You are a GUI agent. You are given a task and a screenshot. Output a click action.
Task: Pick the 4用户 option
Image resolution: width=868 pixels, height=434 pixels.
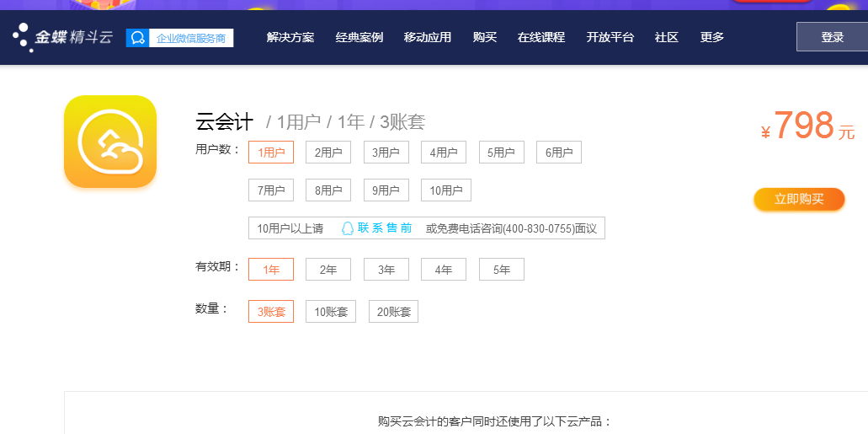[444, 153]
